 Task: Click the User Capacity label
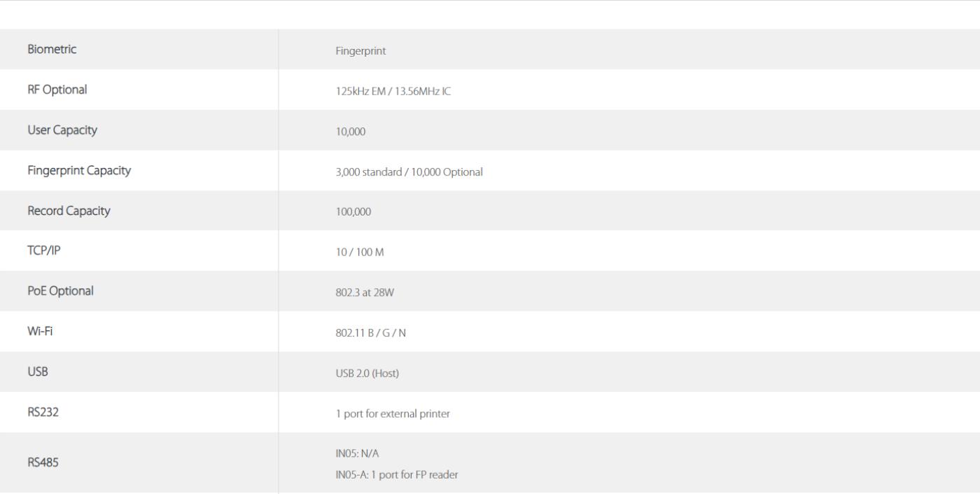point(62,130)
